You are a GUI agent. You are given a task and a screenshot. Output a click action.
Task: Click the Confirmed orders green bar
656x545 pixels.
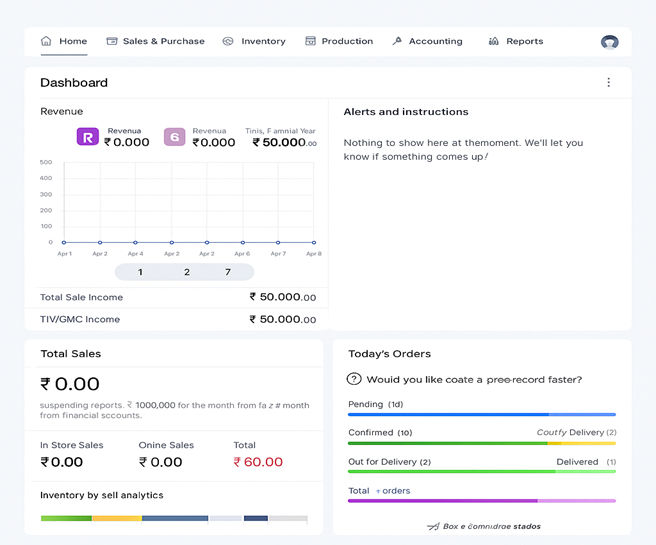[x=447, y=443]
